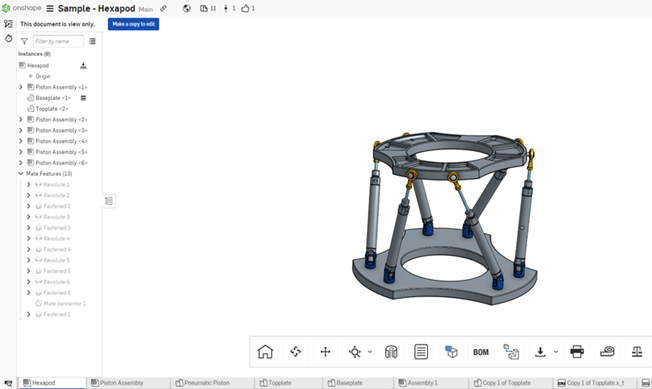Select the zoom-to-fit arrows icon

(x=296, y=352)
